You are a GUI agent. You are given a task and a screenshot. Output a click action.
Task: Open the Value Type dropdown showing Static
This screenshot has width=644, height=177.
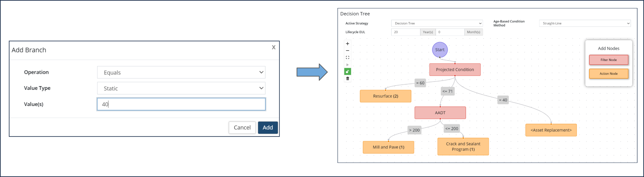pos(181,88)
